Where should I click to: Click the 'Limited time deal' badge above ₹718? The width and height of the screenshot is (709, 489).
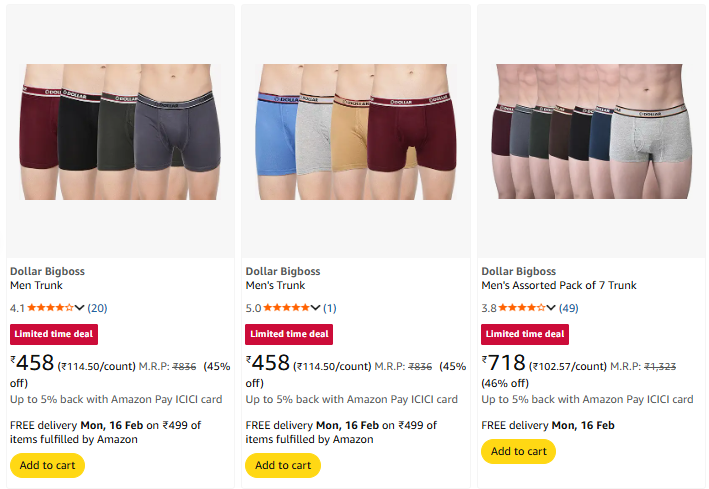point(524,334)
